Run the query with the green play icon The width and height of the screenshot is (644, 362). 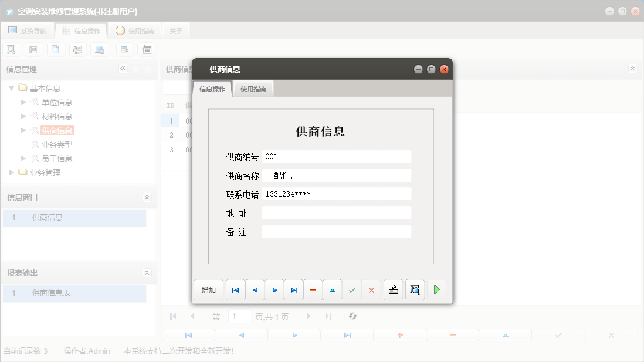click(x=437, y=289)
